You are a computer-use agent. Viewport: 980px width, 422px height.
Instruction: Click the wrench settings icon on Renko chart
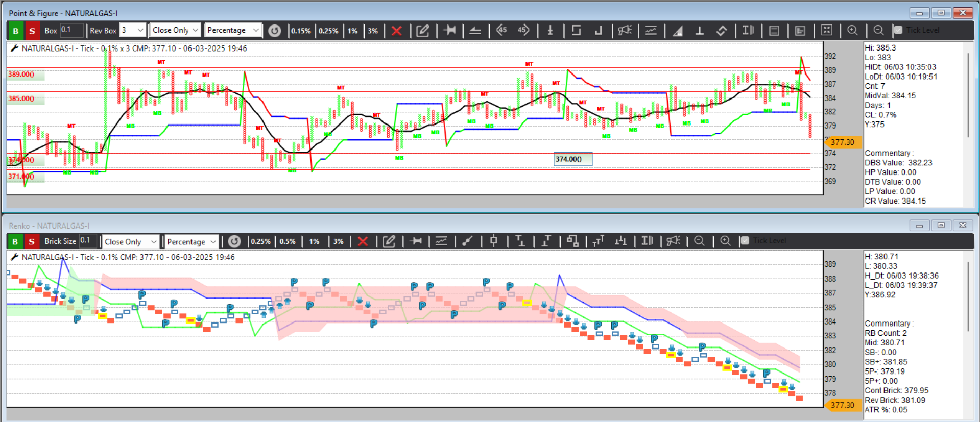coord(14,257)
